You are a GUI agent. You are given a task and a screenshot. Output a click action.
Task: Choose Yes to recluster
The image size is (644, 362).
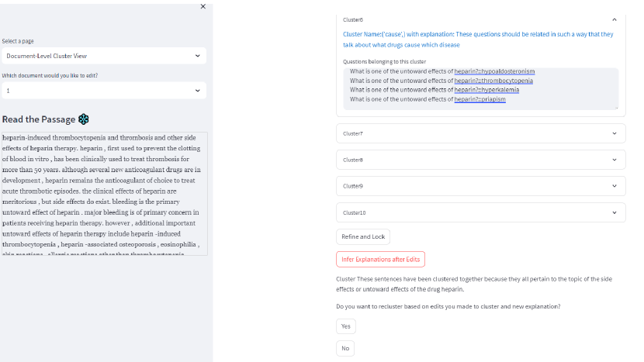345,326
